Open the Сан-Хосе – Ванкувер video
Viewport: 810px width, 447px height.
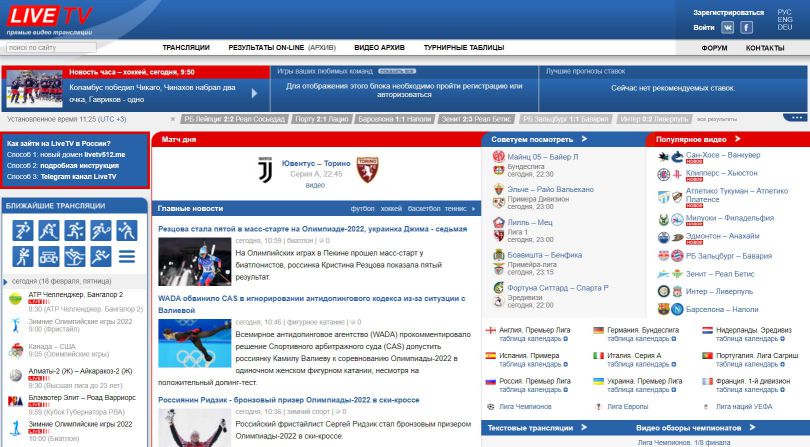pos(723,155)
